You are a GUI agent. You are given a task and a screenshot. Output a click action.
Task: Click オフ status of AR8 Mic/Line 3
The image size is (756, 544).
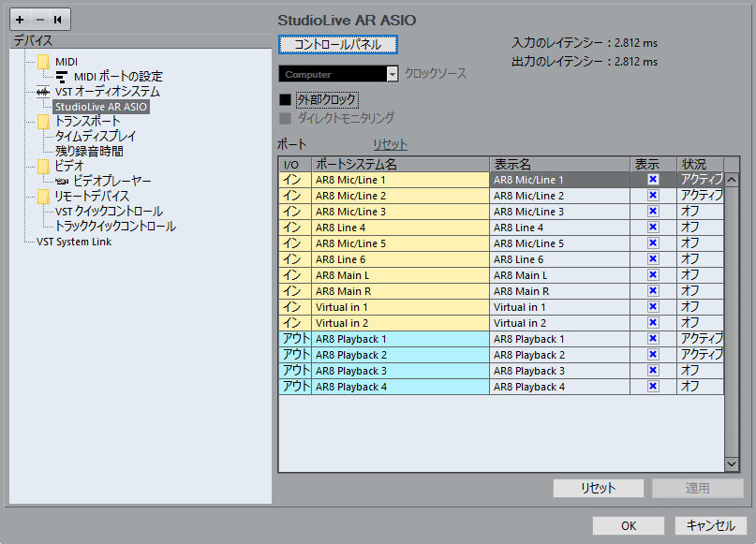[x=700, y=212]
